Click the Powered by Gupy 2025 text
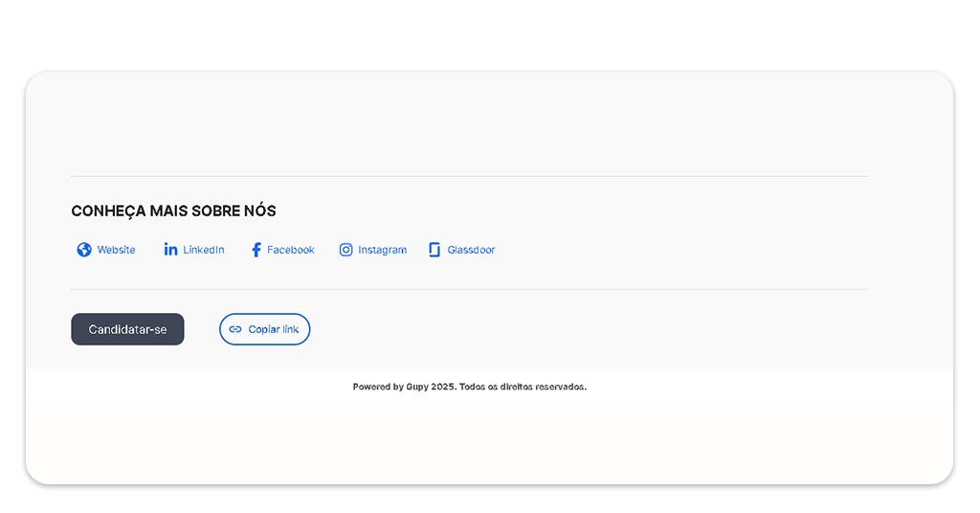980x513 pixels. click(x=403, y=387)
